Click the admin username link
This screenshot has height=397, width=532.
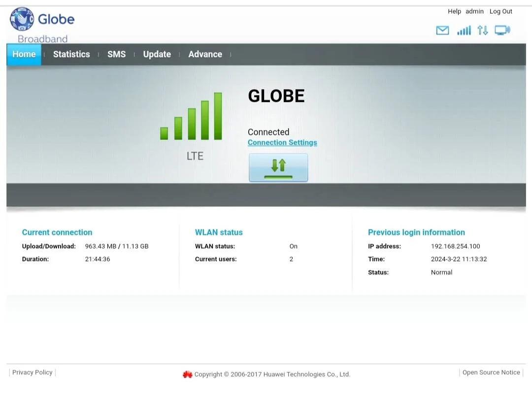click(x=474, y=11)
